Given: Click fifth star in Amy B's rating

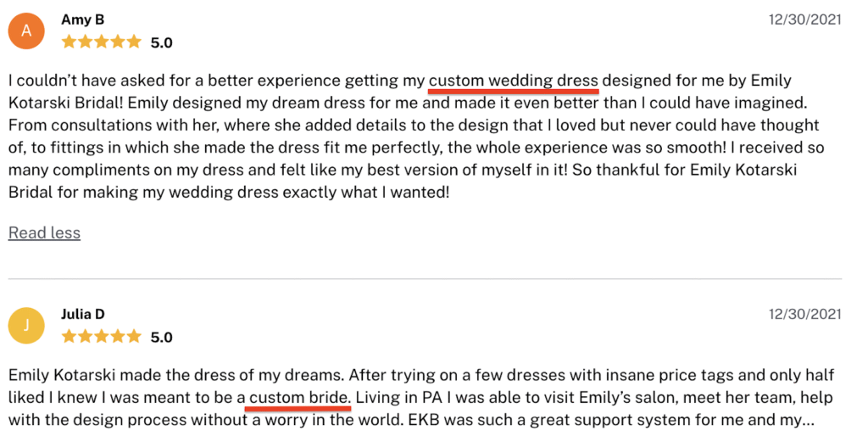Looking at the screenshot, I should (x=133, y=42).
